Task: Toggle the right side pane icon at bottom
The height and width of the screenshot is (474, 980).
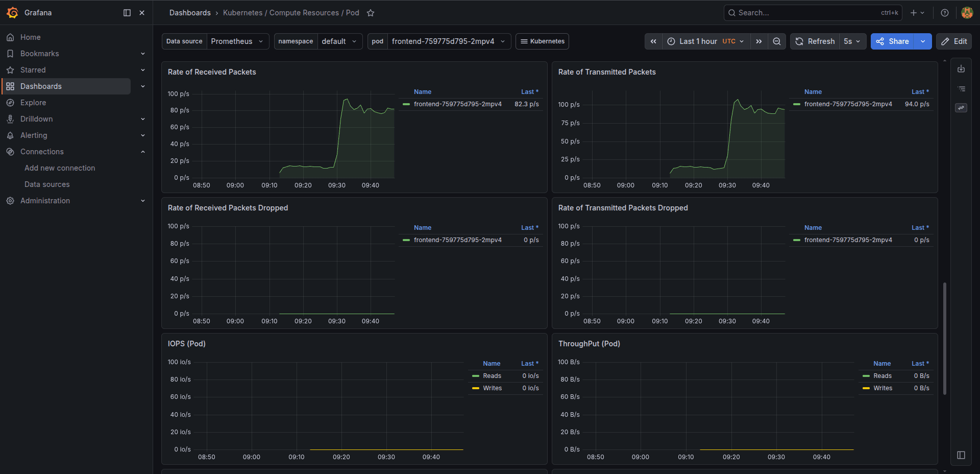Action: pos(961,455)
